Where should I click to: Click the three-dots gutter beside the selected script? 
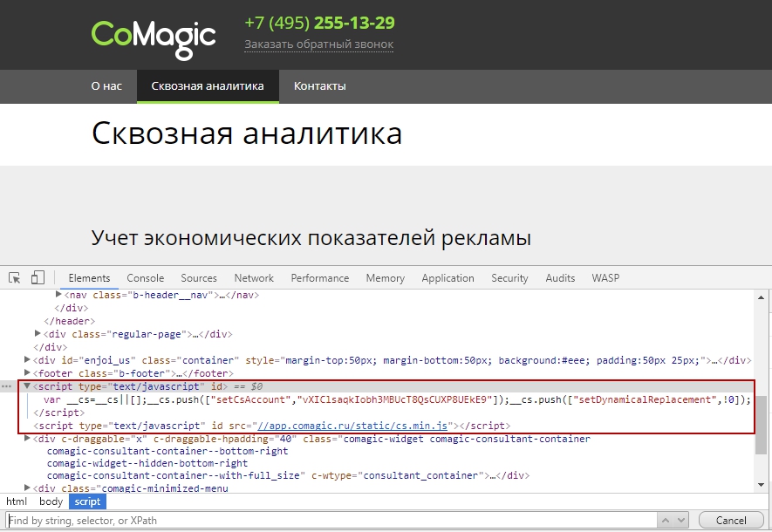coord(6,386)
